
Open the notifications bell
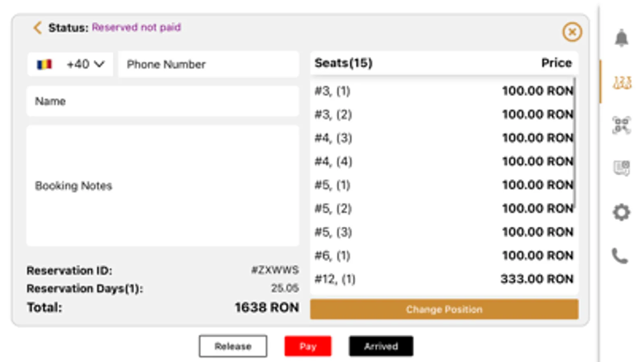621,38
